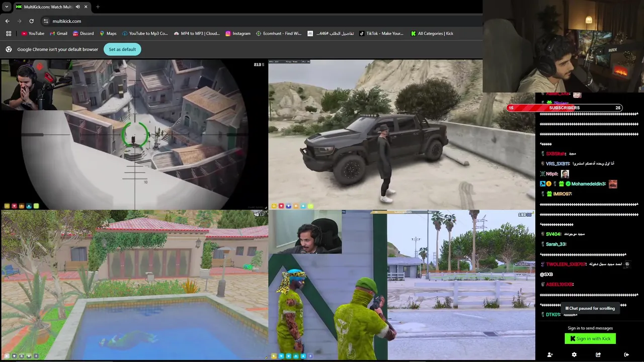The height and width of the screenshot is (362, 644).
Task: Click username TWOLEEN_SXB707 in chat
Action: pyautogui.click(x=566, y=264)
